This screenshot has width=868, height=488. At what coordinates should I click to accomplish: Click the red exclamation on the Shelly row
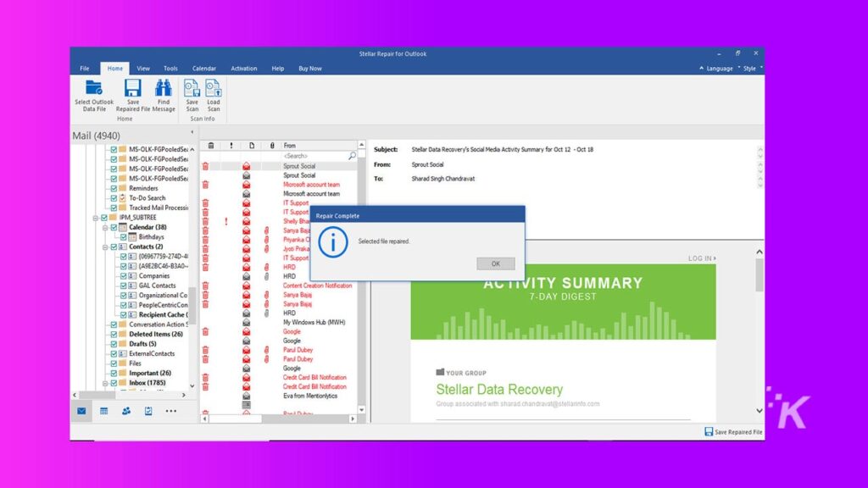tap(225, 221)
